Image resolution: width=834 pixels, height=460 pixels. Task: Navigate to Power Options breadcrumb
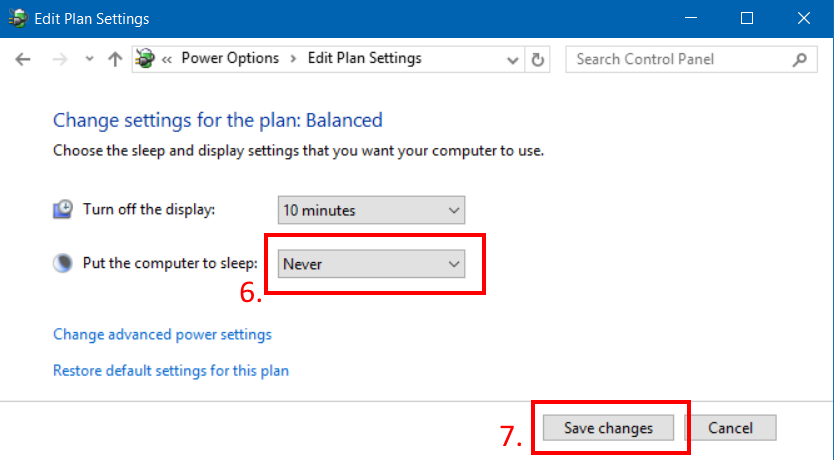pos(230,58)
